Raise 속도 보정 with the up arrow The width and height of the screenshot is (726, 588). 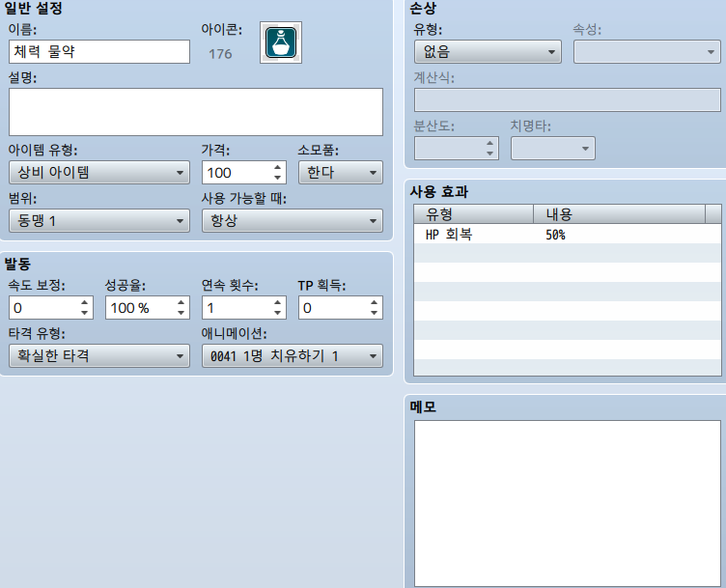tap(84, 303)
